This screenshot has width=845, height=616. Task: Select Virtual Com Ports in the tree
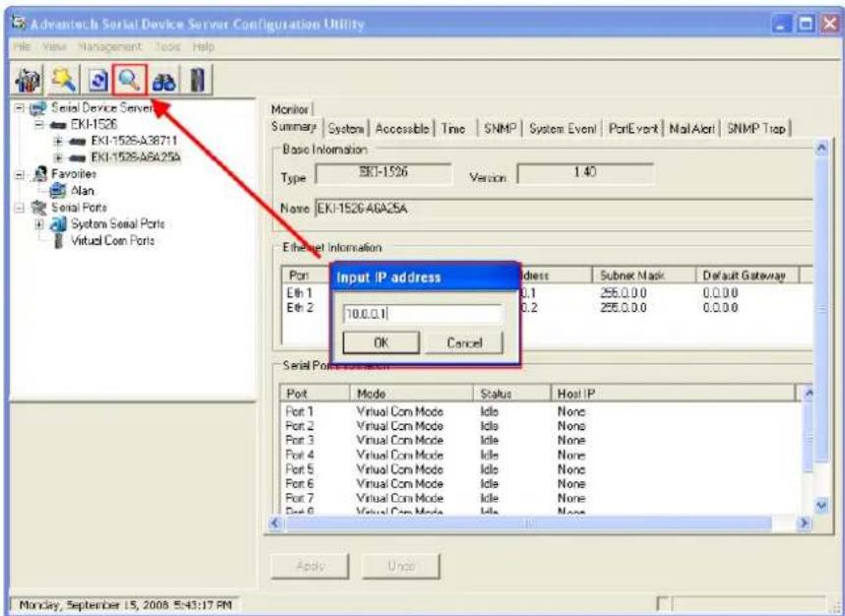(112, 240)
